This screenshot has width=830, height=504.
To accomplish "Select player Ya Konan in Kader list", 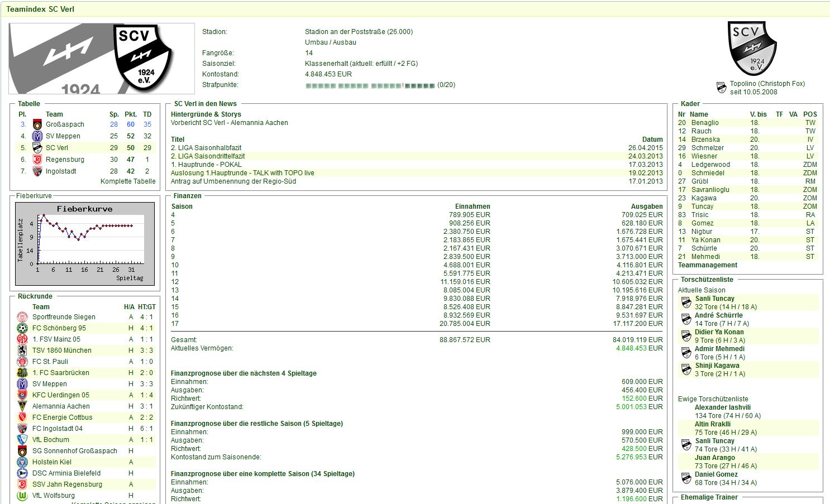I will pos(706,240).
